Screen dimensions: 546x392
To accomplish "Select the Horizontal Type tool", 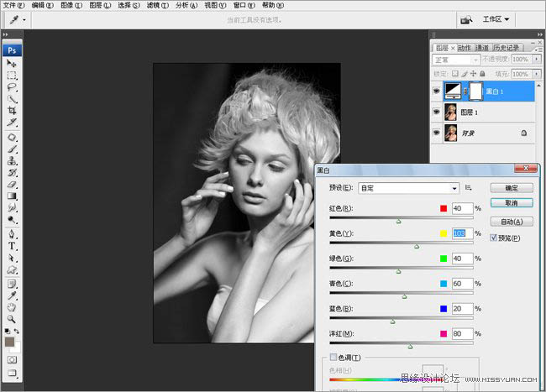I will (x=12, y=246).
